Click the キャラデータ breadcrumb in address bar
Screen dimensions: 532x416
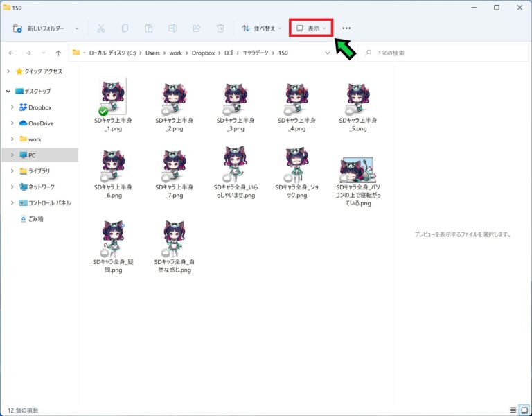coord(254,53)
